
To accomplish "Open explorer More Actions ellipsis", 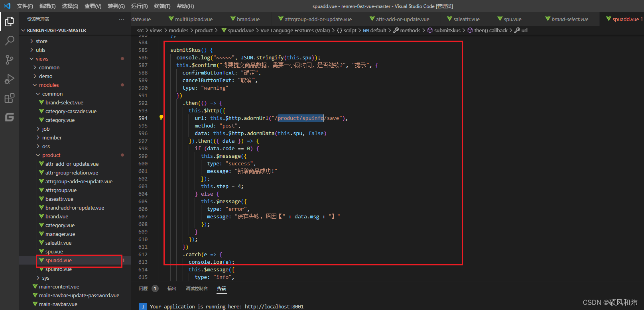I will pos(122,19).
